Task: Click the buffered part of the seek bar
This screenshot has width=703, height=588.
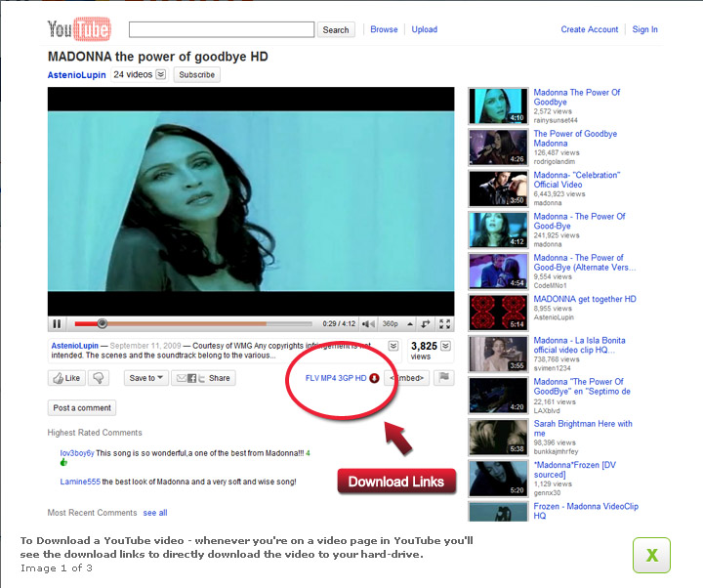Action: tap(186, 323)
